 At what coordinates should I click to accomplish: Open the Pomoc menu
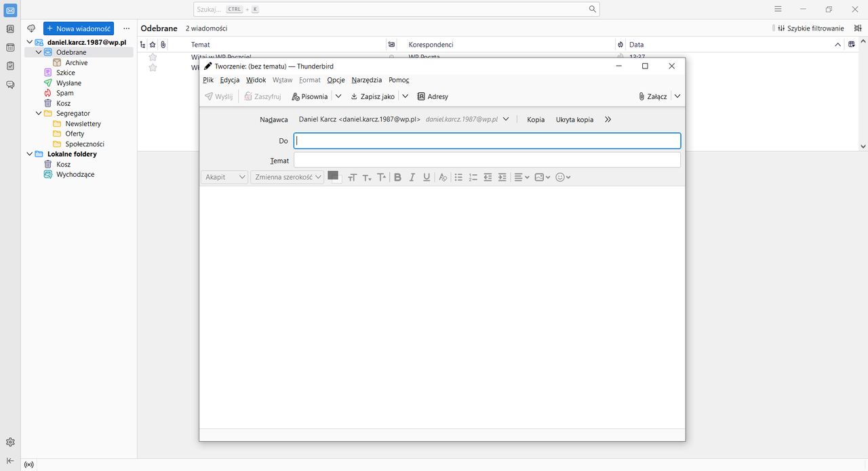(x=399, y=80)
